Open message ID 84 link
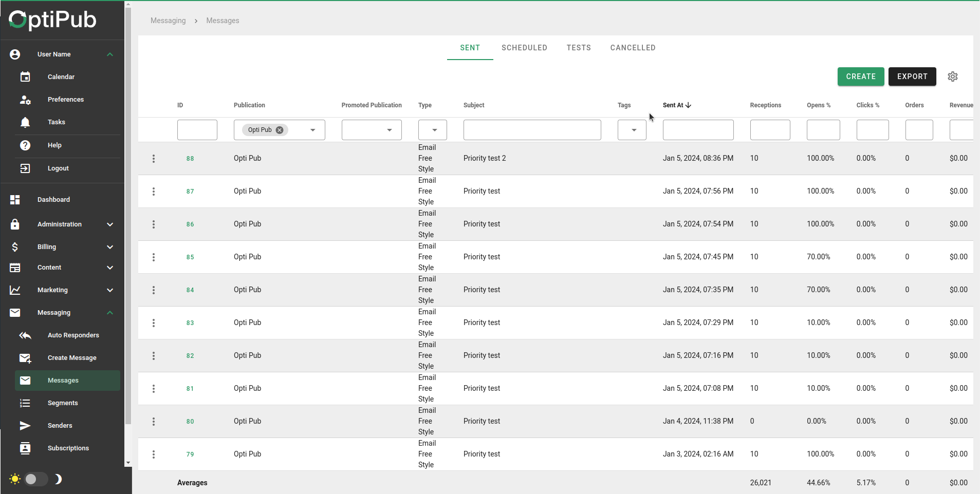 (190, 290)
